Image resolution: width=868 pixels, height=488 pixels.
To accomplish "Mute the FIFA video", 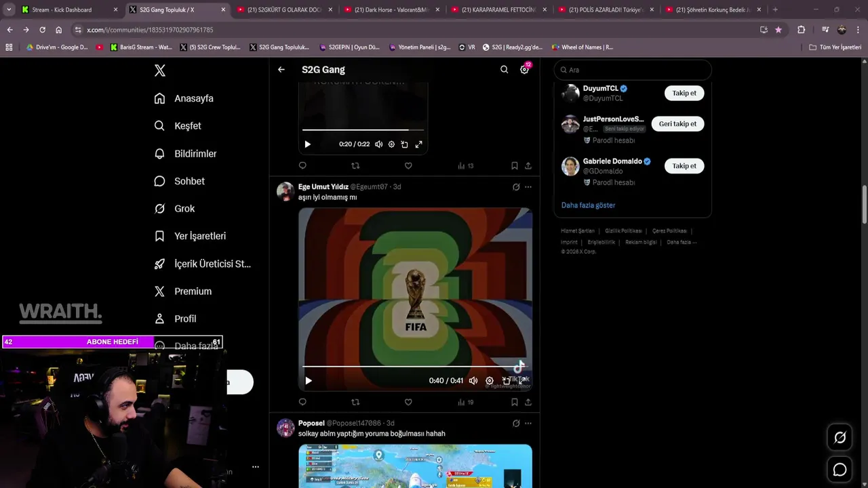I will 473,381.
